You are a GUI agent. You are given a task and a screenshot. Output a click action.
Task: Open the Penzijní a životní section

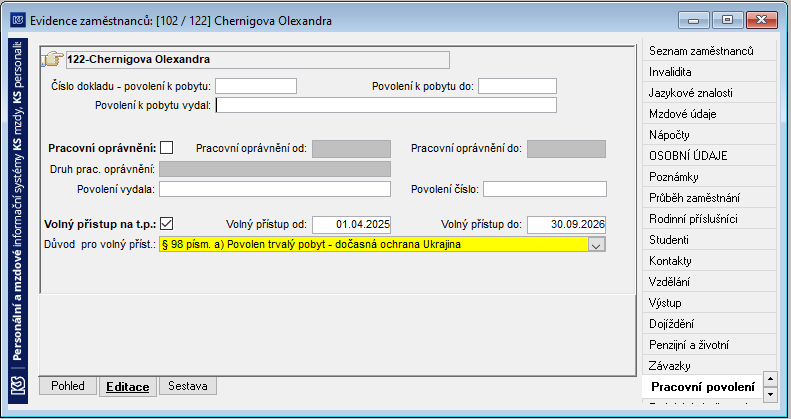point(709,345)
